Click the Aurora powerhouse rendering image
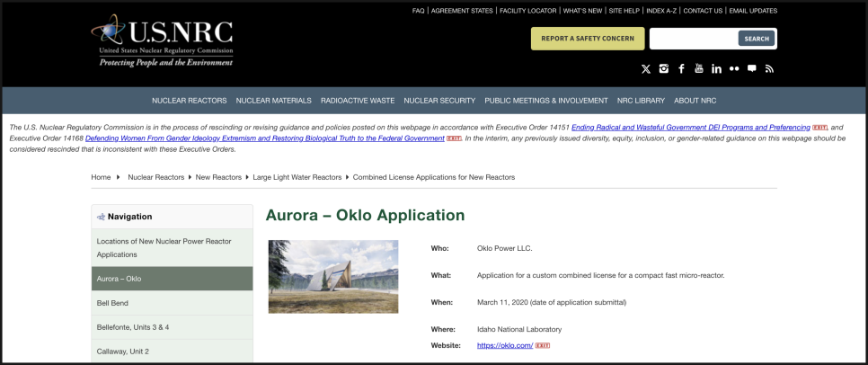This screenshot has height=365, width=868. [x=333, y=276]
